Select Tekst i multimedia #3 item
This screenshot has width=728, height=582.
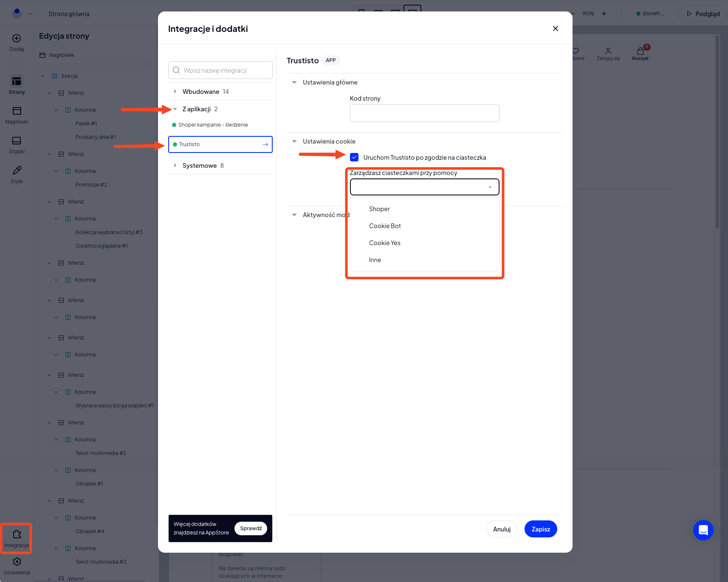tap(101, 562)
